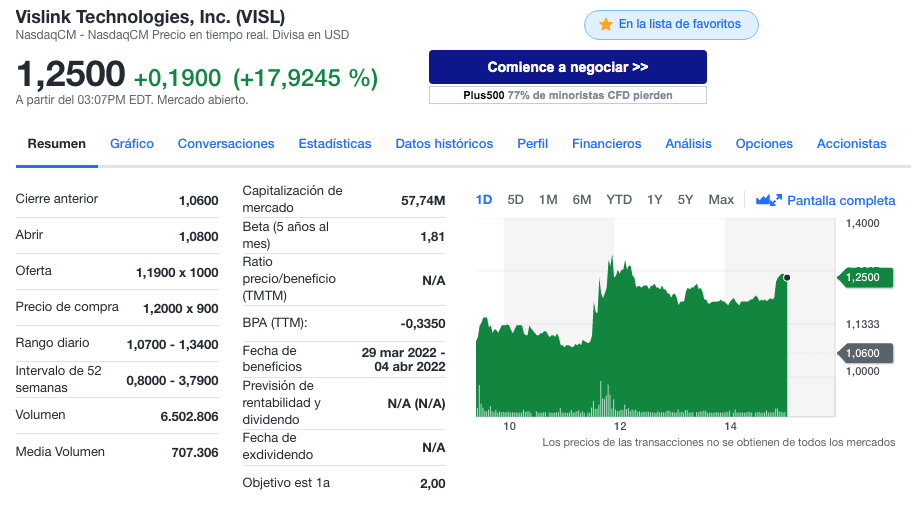Select 5Y chart range

(x=686, y=200)
